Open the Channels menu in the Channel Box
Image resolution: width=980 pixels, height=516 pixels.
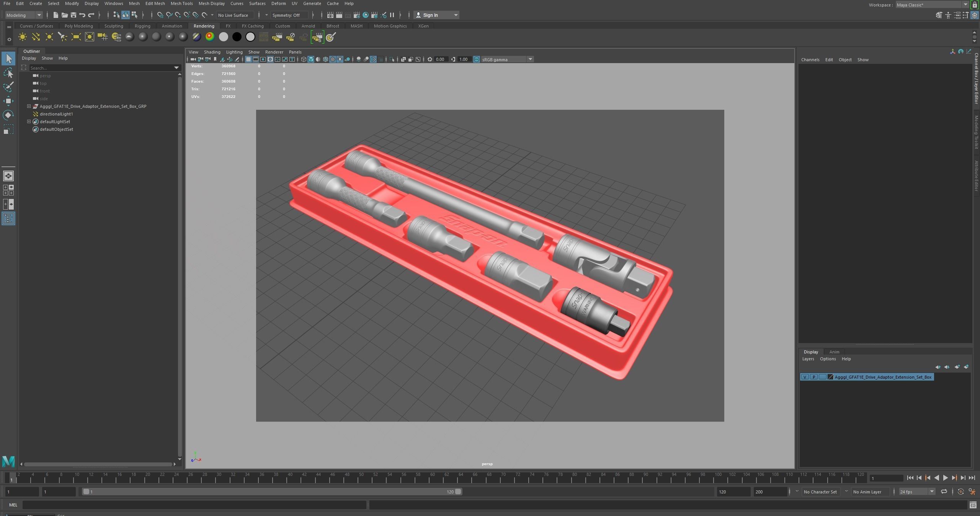[x=810, y=60]
